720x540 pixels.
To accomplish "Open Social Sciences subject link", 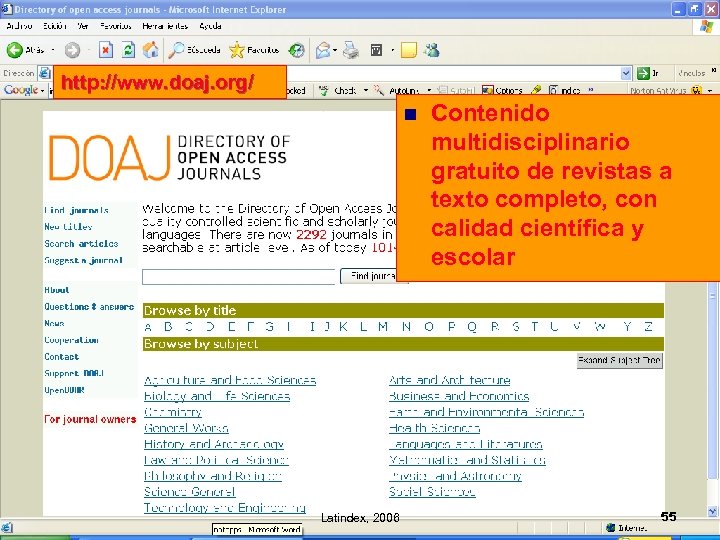I will point(432,492).
